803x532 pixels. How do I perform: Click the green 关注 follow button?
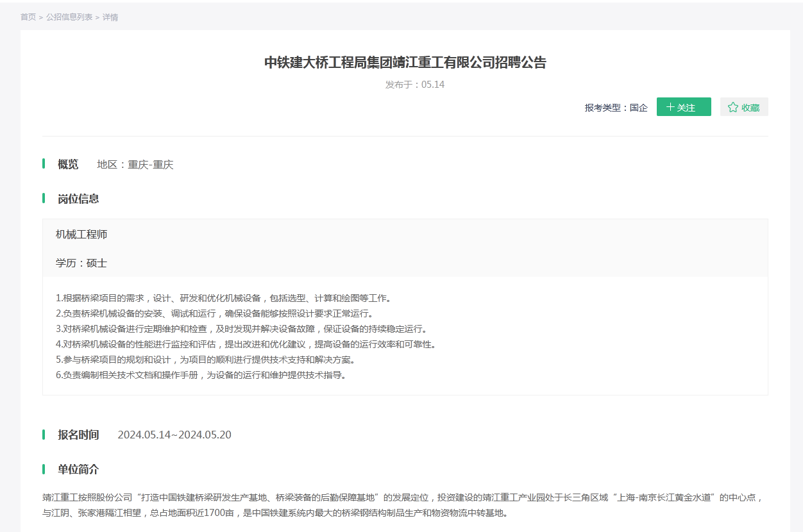(x=684, y=107)
